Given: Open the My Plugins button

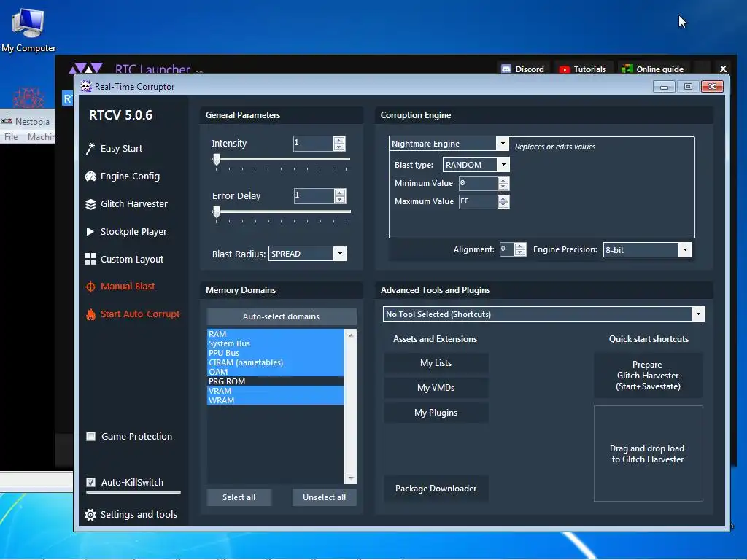Looking at the screenshot, I should coord(436,413).
